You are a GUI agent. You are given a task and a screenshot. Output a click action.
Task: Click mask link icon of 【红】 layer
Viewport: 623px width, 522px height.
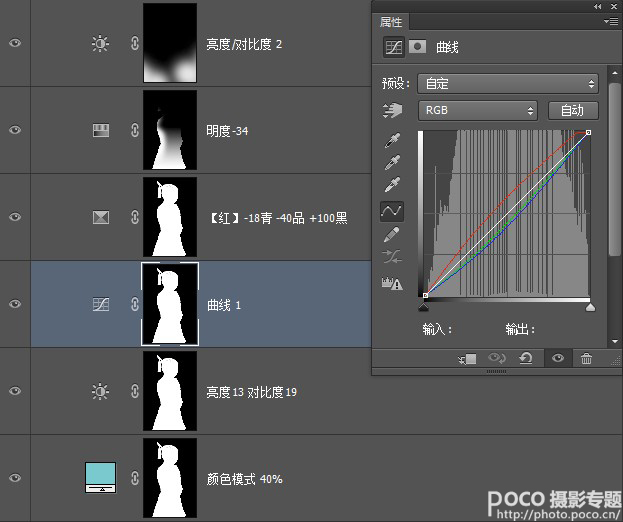[x=135, y=217]
